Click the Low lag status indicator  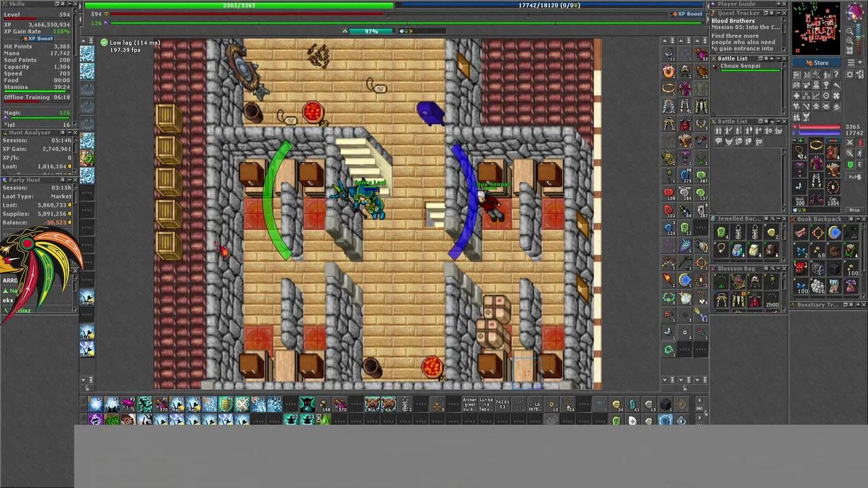coord(131,43)
